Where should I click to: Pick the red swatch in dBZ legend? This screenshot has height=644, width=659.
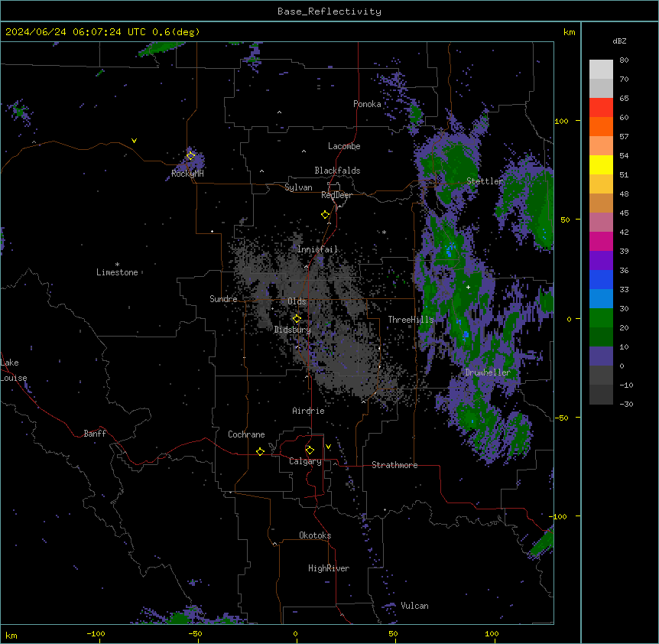pyautogui.click(x=601, y=107)
